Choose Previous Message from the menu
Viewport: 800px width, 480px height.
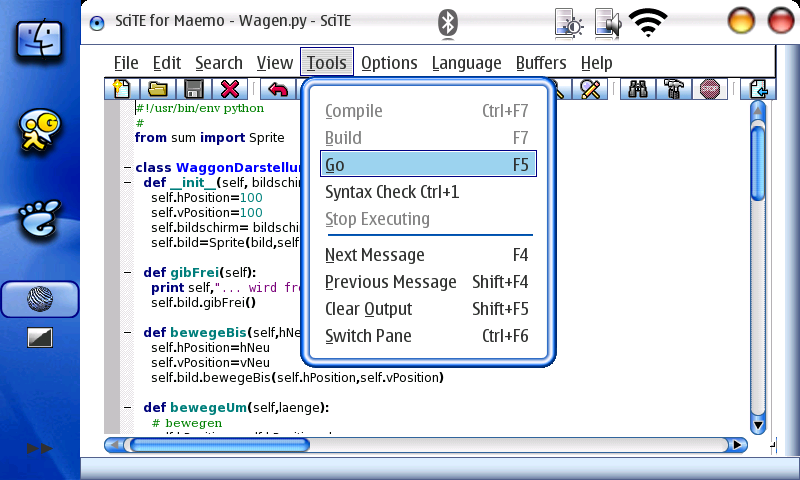pyautogui.click(x=428, y=282)
